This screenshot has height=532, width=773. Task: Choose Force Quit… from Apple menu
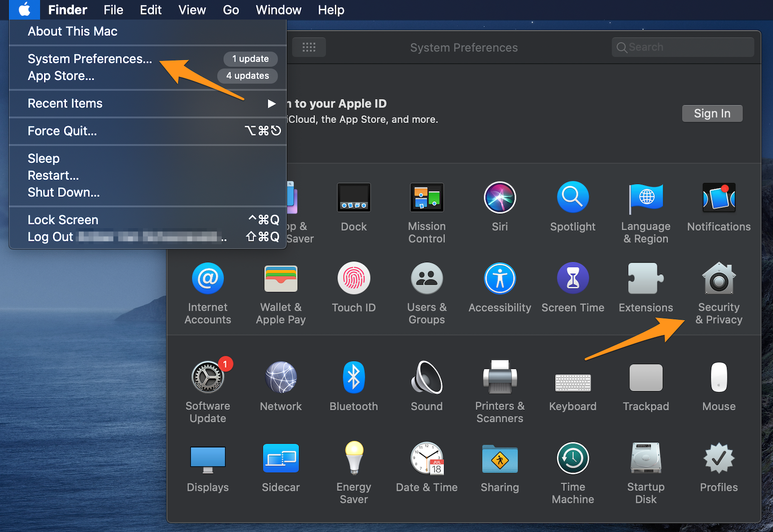coord(148,131)
